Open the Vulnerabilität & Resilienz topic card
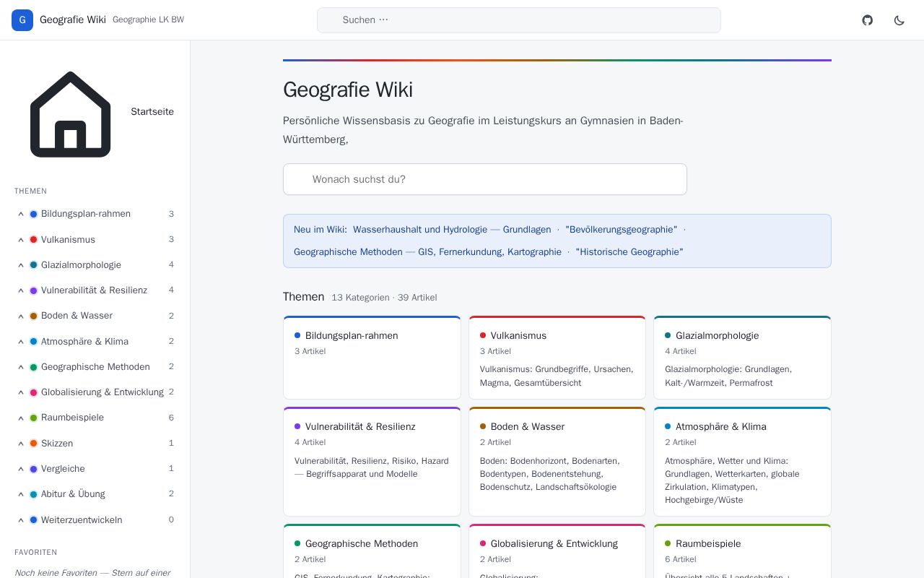The height and width of the screenshot is (578, 924). pyautogui.click(x=372, y=462)
